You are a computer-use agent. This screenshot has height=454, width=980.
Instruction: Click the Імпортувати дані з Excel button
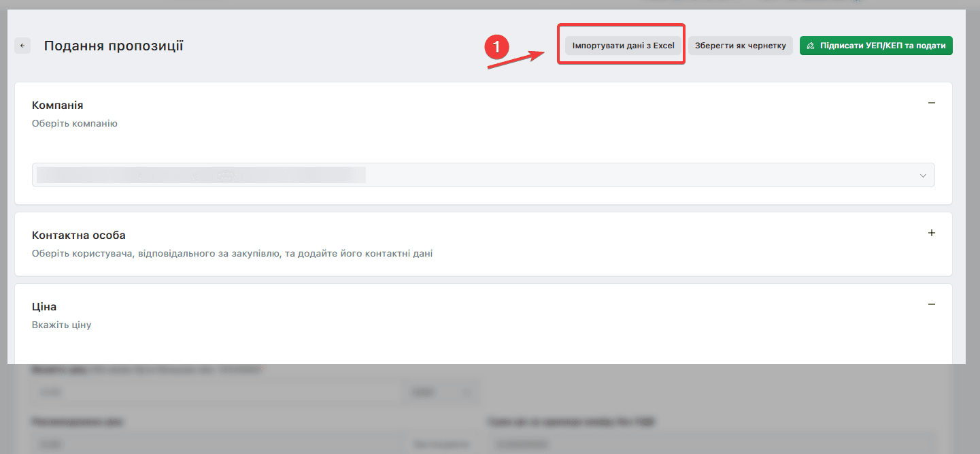pos(623,46)
